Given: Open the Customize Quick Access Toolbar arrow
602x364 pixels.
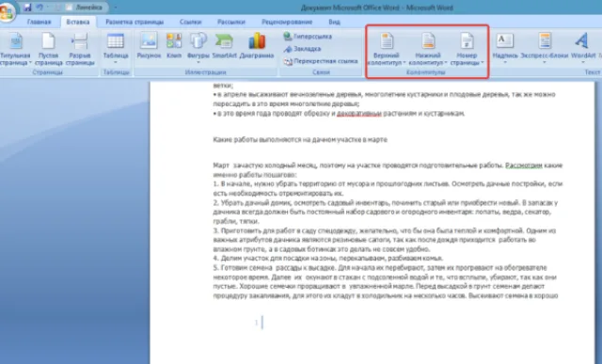Looking at the screenshot, I should click(116, 8).
